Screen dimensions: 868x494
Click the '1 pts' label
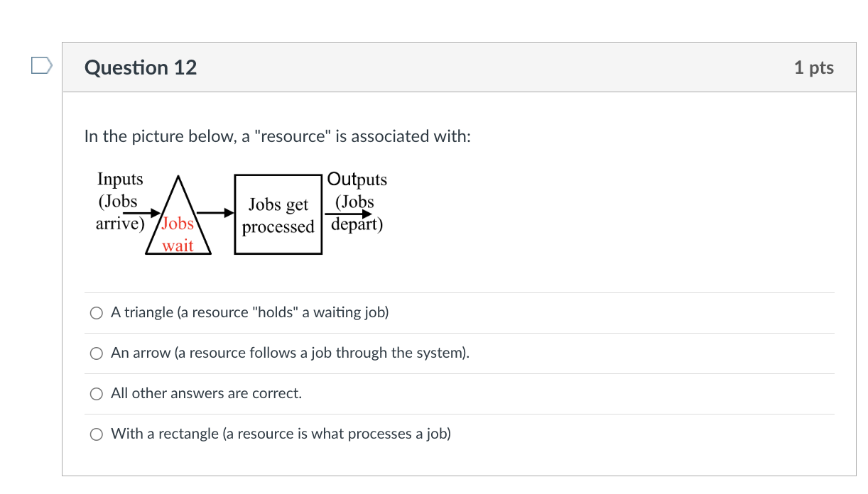(814, 66)
